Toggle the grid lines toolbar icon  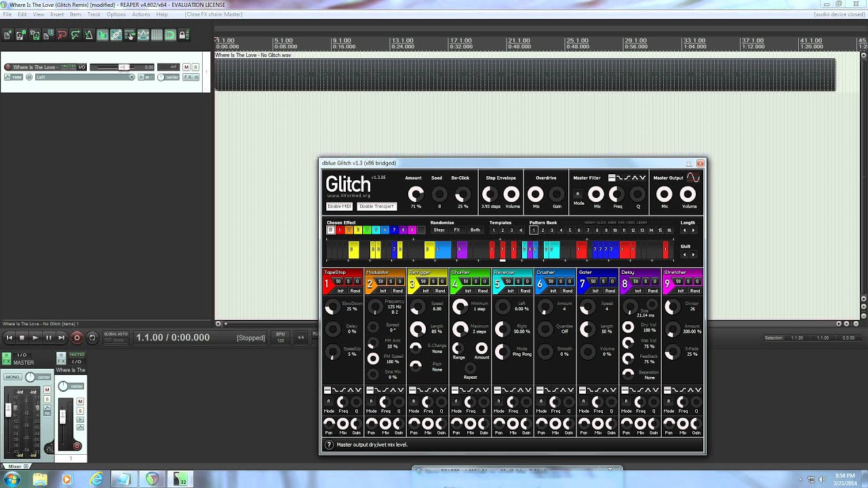[157, 35]
